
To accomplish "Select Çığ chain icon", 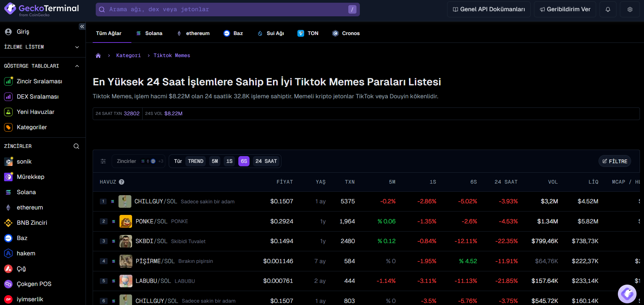I will tap(8, 269).
